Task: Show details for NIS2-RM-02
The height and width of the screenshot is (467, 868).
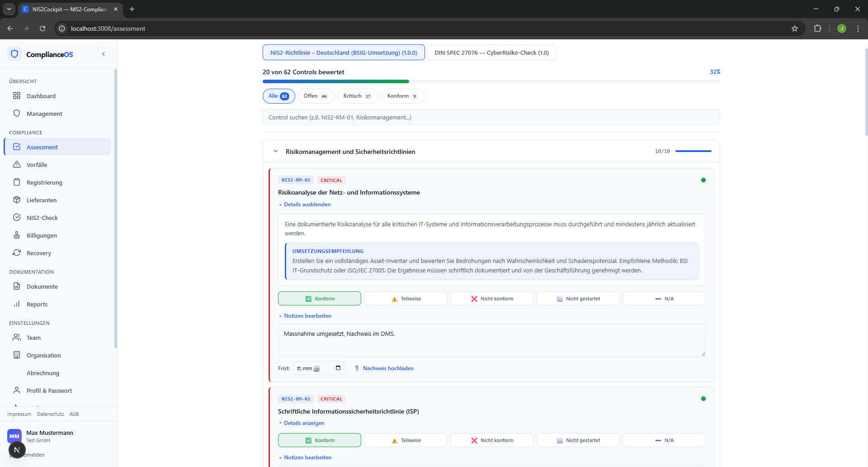Action: [304, 423]
